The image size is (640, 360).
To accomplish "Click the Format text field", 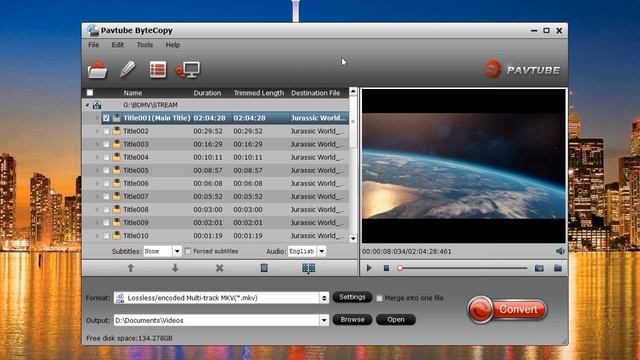I will 221,298.
